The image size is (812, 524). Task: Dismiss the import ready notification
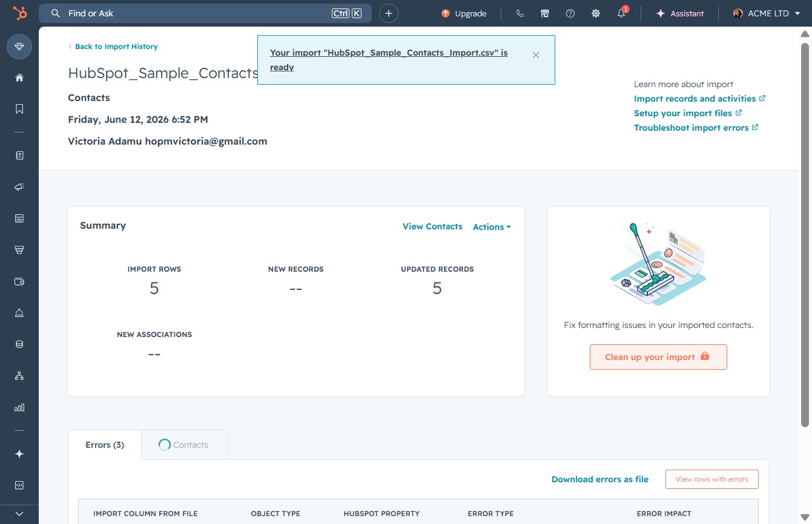[x=536, y=55]
